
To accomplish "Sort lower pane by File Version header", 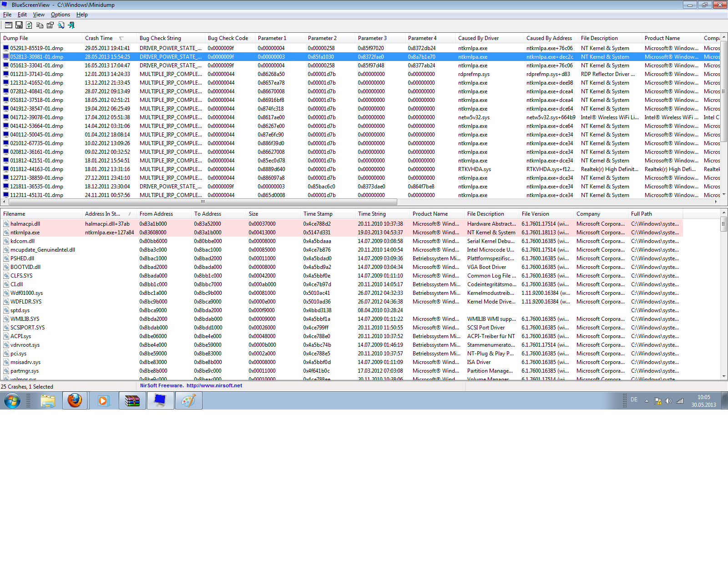I will tap(546, 214).
